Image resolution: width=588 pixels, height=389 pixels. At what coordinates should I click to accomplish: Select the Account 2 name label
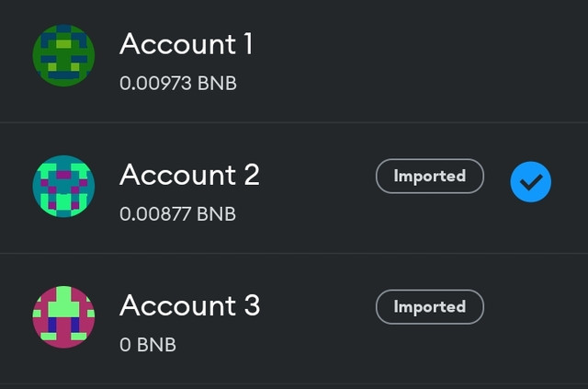tap(189, 175)
